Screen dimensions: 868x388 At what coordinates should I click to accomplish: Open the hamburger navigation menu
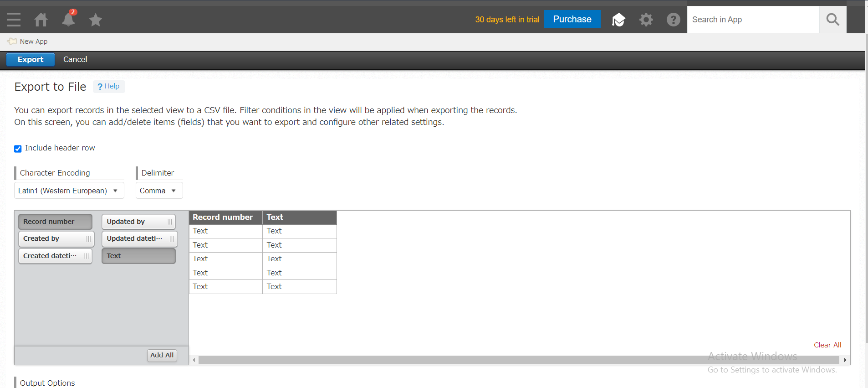tap(14, 20)
